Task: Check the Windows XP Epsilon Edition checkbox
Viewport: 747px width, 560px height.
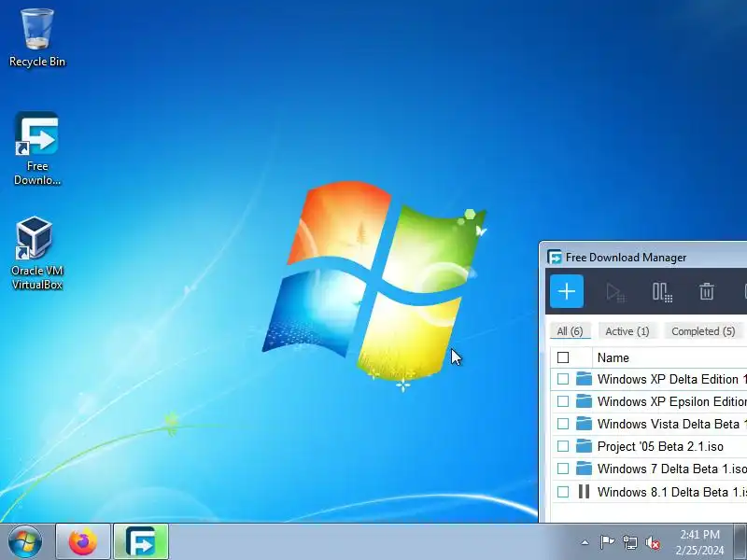Action: pyautogui.click(x=563, y=401)
